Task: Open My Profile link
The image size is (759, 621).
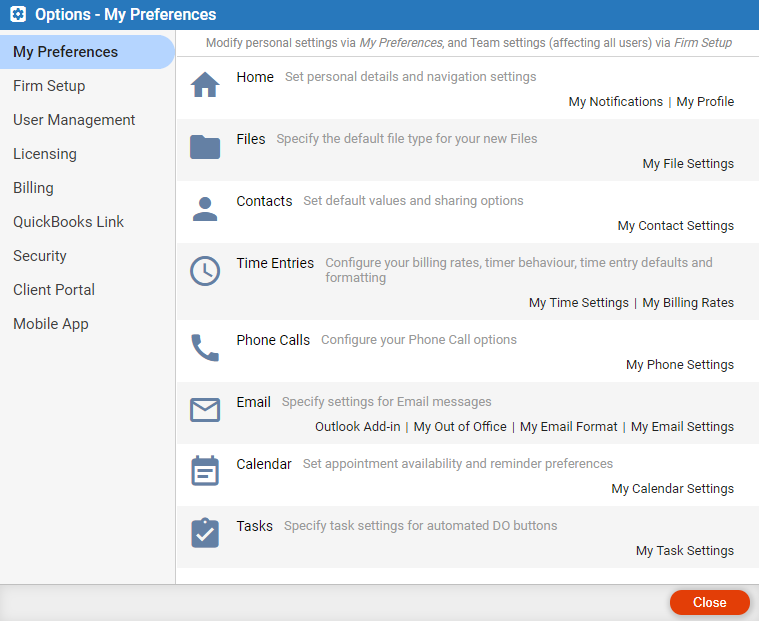Action: 705,102
